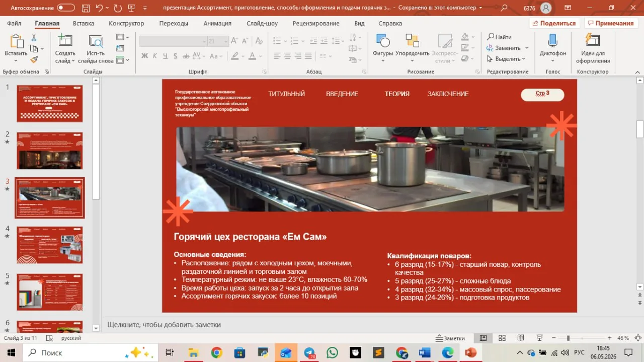Toggle the Заметки notes pane button

point(451,338)
